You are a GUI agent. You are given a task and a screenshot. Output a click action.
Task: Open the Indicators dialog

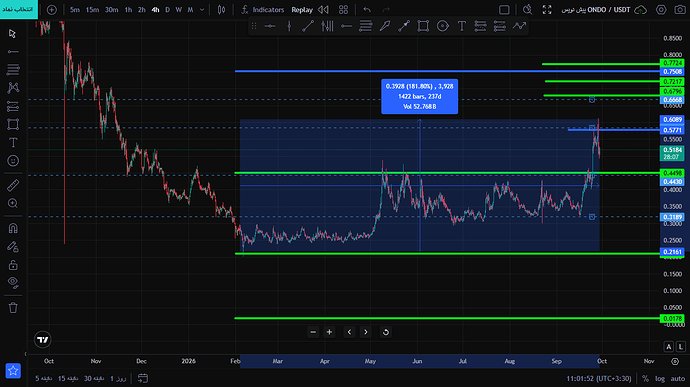coord(263,10)
